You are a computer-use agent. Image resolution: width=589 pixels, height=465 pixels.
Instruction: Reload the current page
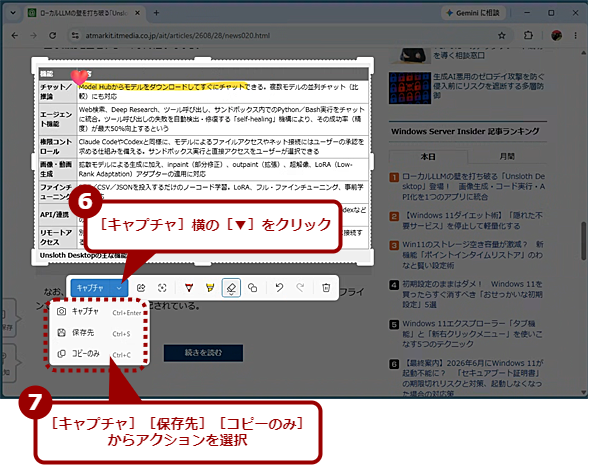coord(53,36)
